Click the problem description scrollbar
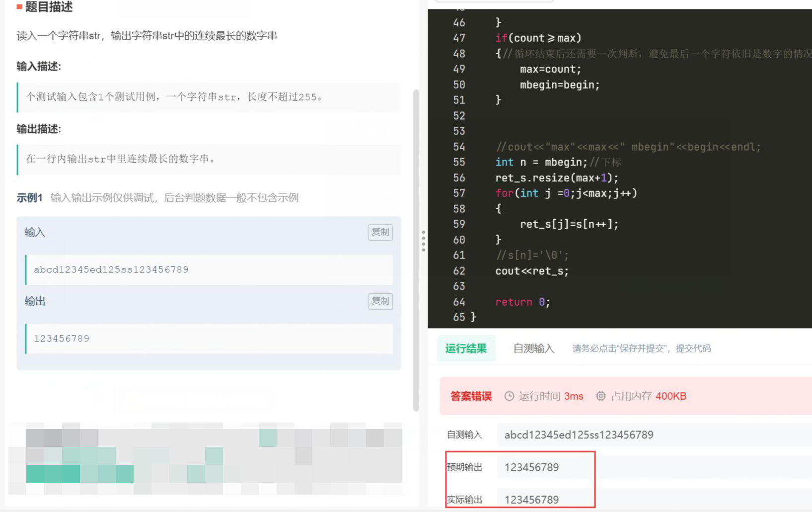The image size is (812, 512). click(416, 250)
